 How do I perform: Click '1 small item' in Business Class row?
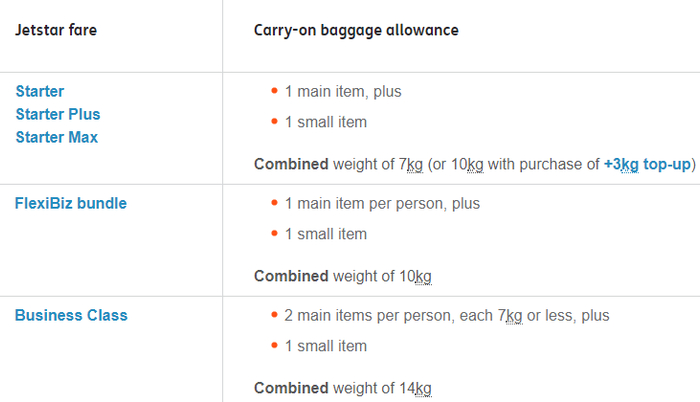click(325, 346)
